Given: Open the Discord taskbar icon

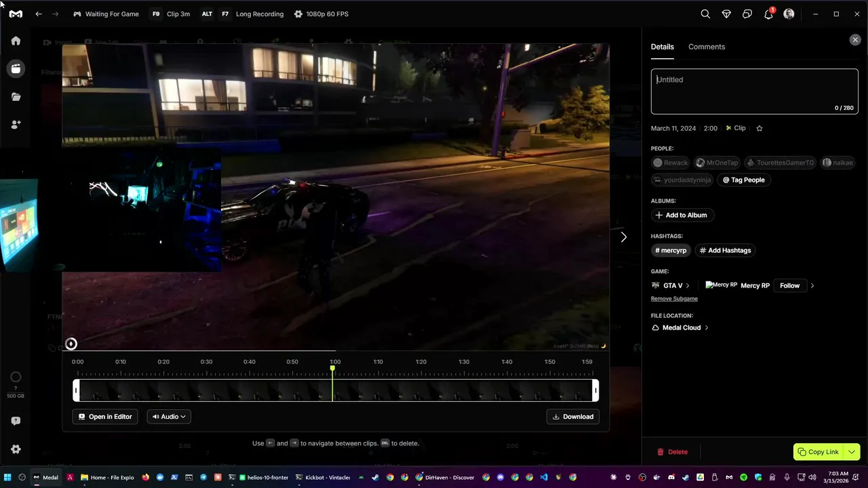Looking at the screenshot, I should (x=500, y=477).
